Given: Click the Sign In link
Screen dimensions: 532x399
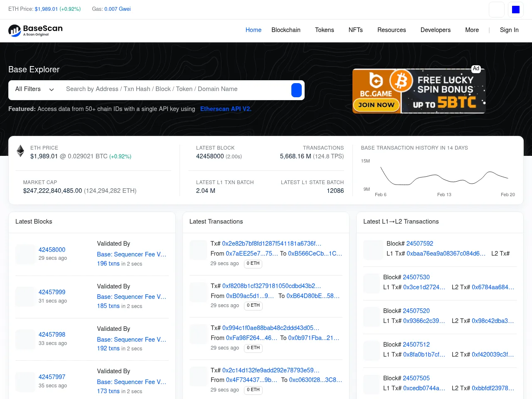Looking at the screenshot, I should 509,30.
